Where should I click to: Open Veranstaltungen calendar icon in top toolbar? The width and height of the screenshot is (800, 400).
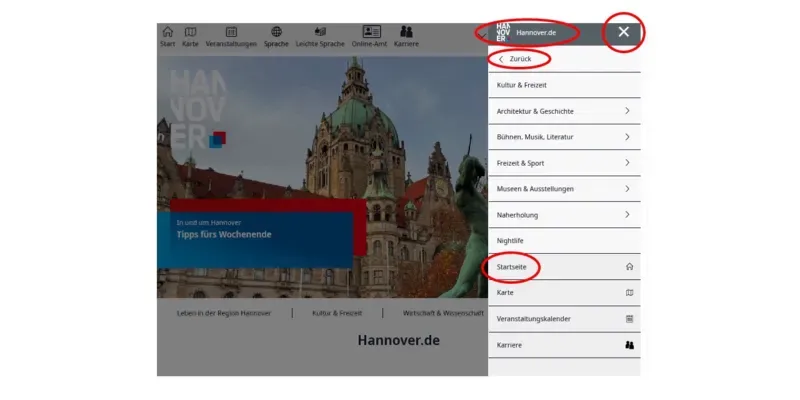[x=231, y=32]
